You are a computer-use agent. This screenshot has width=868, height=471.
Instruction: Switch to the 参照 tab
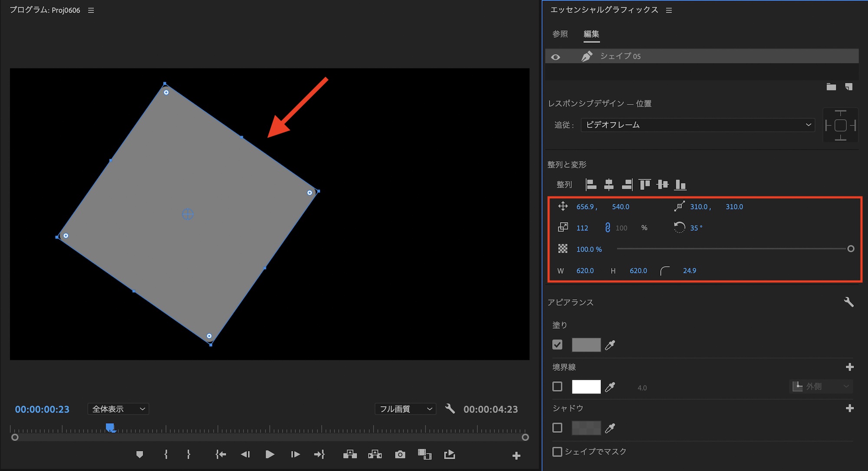560,34
